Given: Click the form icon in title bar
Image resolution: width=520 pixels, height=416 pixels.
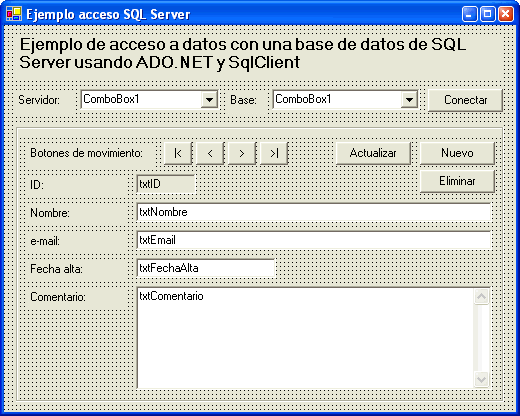Looking at the screenshot, I should click(x=14, y=14).
